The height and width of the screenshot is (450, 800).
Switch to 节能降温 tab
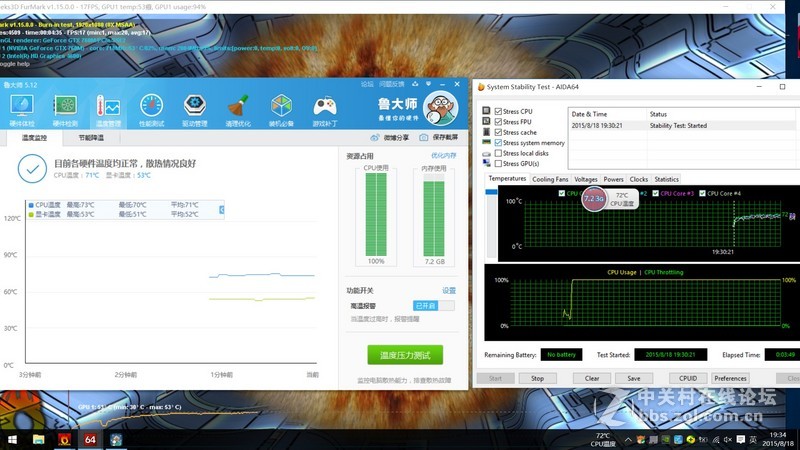point(91,138)
